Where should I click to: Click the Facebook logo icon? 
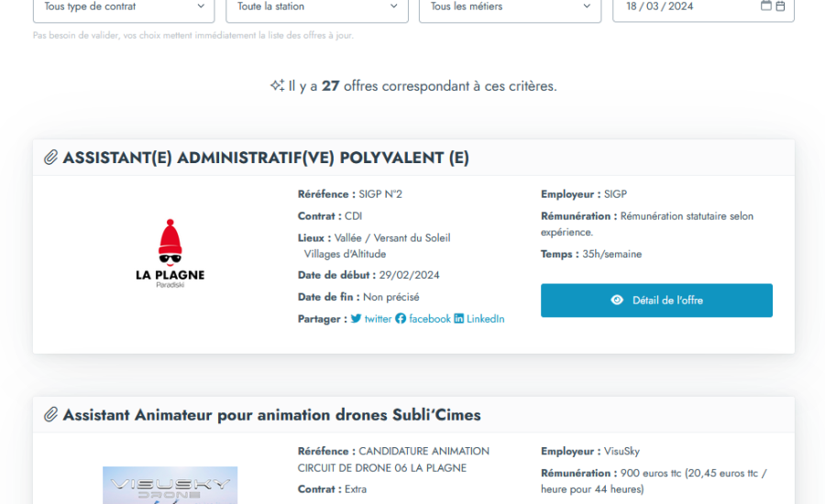coord(401,319)
